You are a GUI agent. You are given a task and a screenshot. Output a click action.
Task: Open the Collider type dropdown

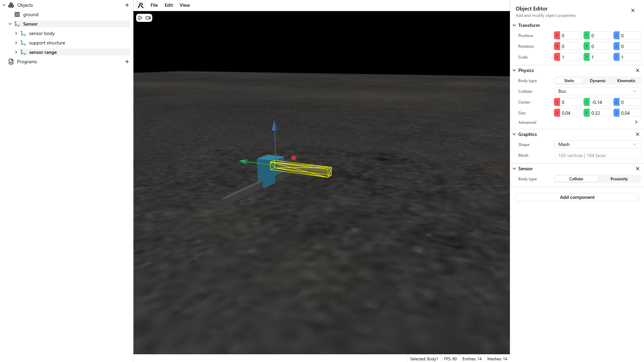coord(597,92)
